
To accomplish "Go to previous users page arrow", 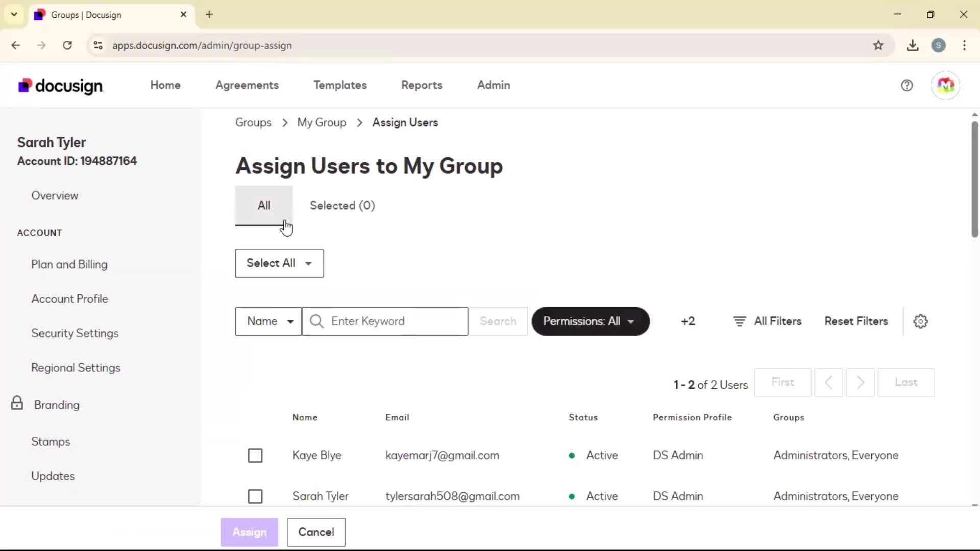I will coord(828,382).
